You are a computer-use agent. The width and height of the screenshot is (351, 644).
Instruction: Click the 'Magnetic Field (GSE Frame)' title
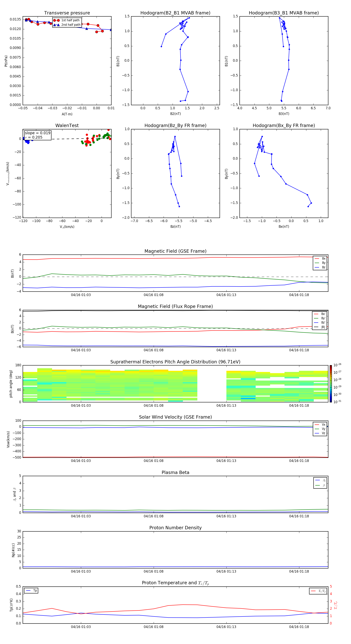(175, 251)
